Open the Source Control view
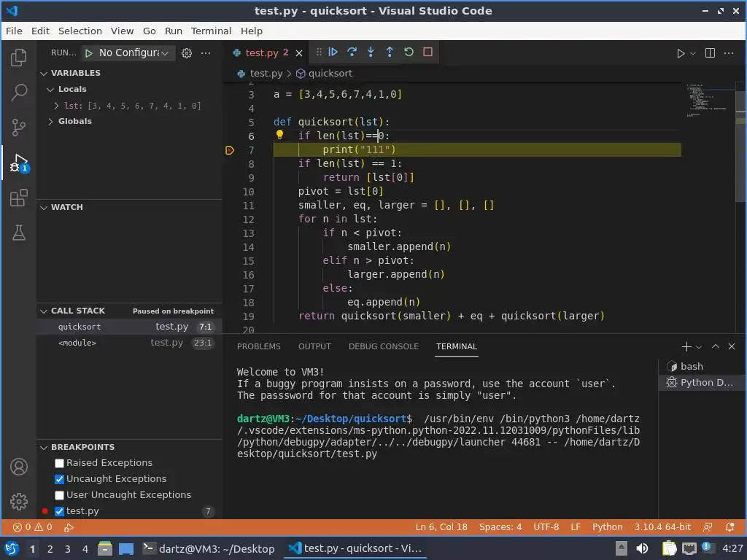The image size is (747, 560). pos(18,127)
